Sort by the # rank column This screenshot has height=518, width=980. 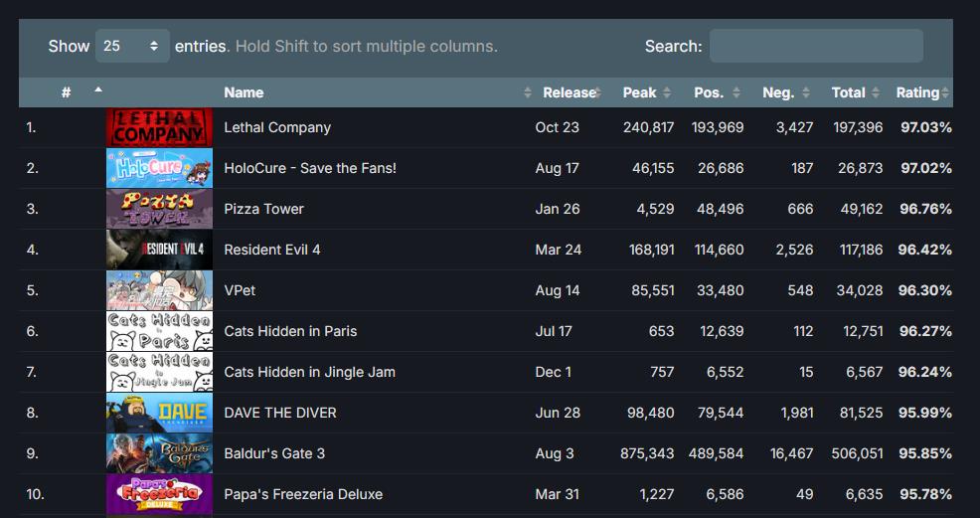click(x=66, y=92)
